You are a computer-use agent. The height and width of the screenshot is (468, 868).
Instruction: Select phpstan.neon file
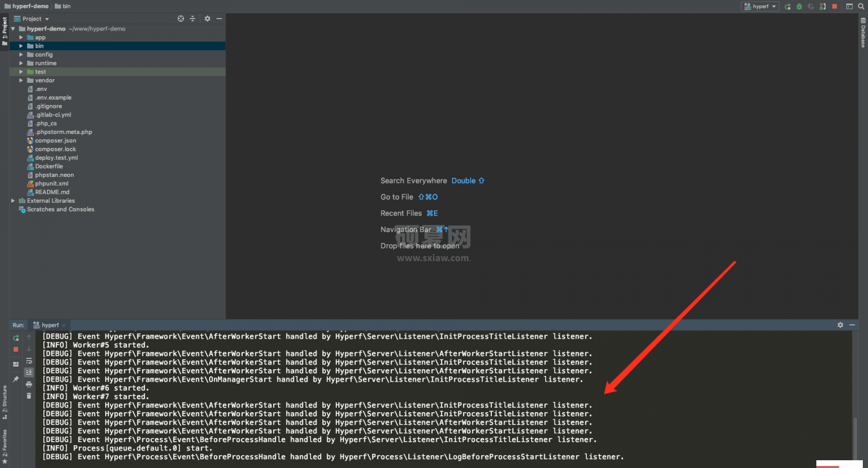[51, 175]
